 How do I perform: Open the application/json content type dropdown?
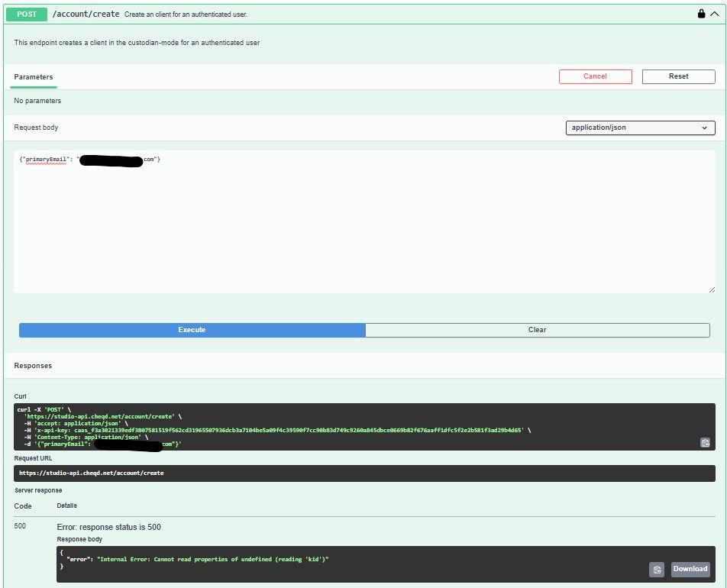[640, 128]
